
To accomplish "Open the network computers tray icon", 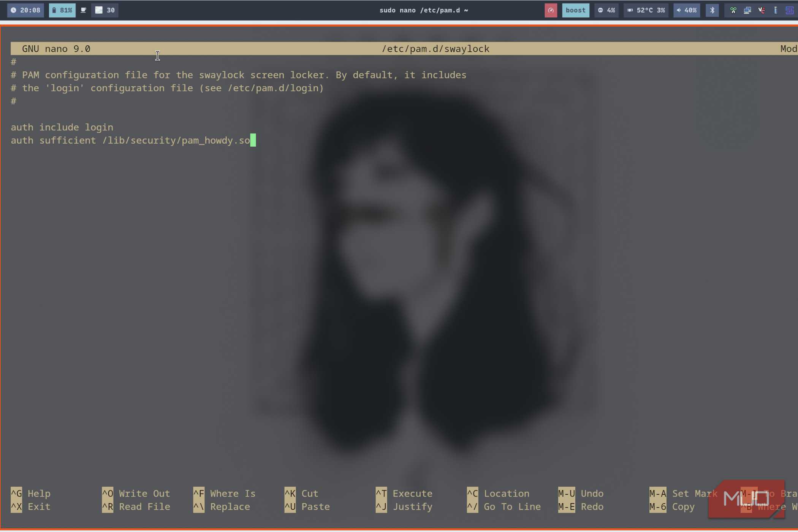I will [x=747, y=10].
